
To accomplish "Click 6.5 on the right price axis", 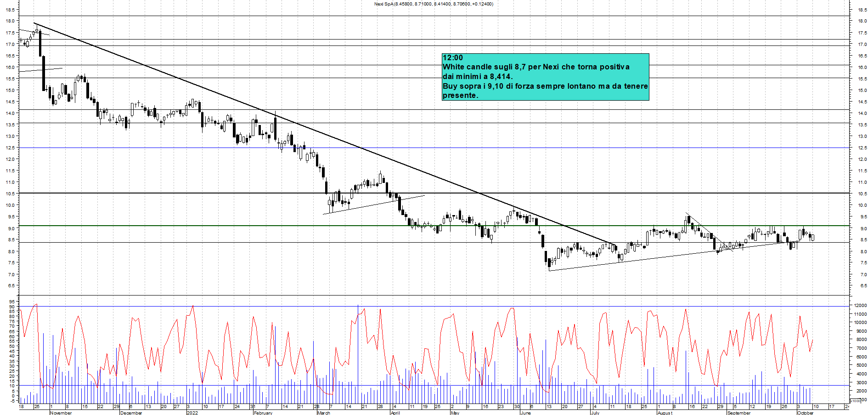I will 863,286.
